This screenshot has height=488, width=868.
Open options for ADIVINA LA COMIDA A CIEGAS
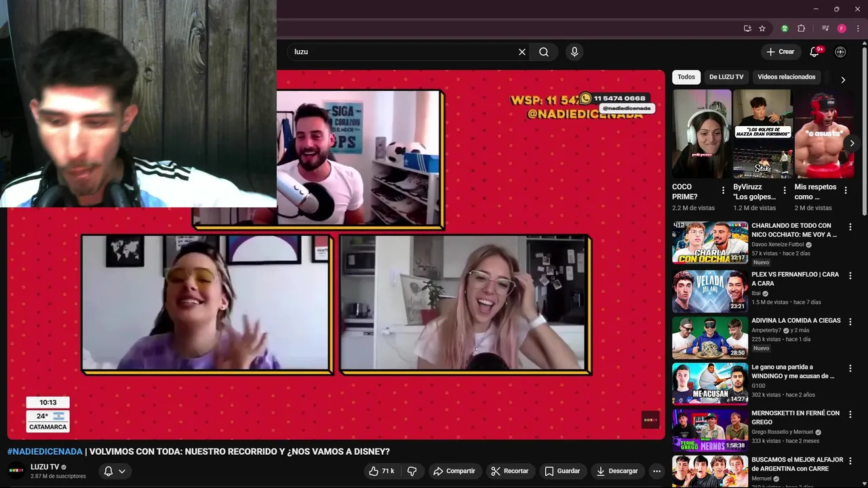click(850, 322)
